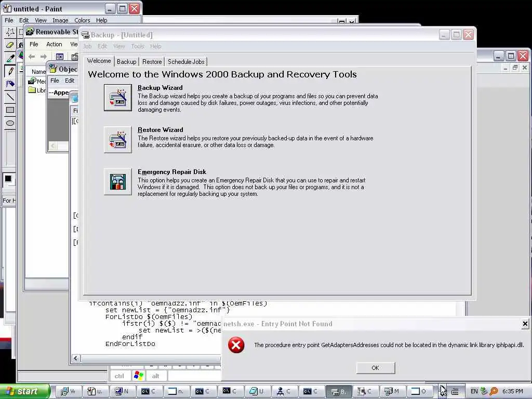This screenshot has height=399, width=532.
Task: Click the red error icon in dialog
Action: 236,345
